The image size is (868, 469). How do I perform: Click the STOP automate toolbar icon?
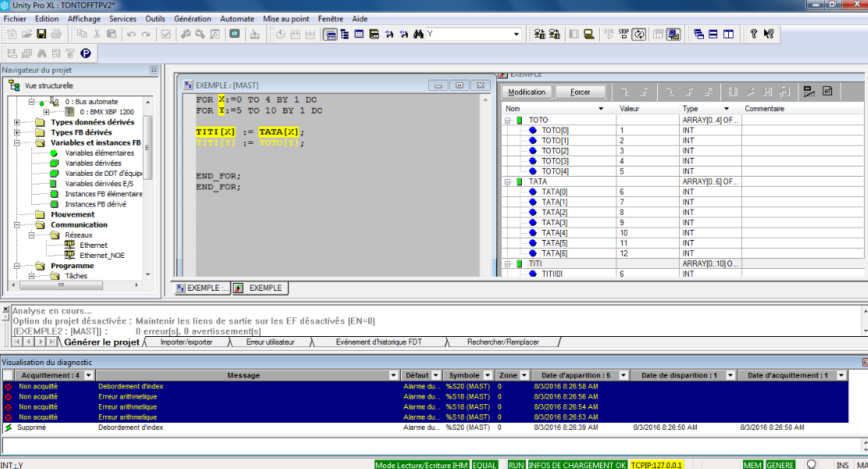[623, 34]
